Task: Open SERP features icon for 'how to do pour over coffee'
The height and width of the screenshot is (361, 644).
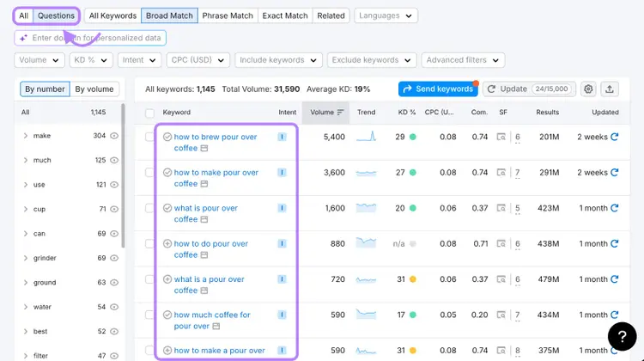Action: coord(501,244)
